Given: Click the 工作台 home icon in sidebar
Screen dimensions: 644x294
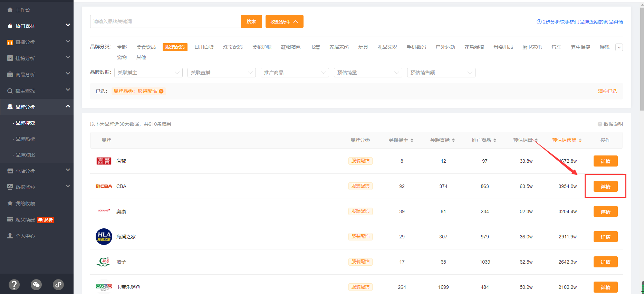Looking at the screenshot, I should click(10, 10).
